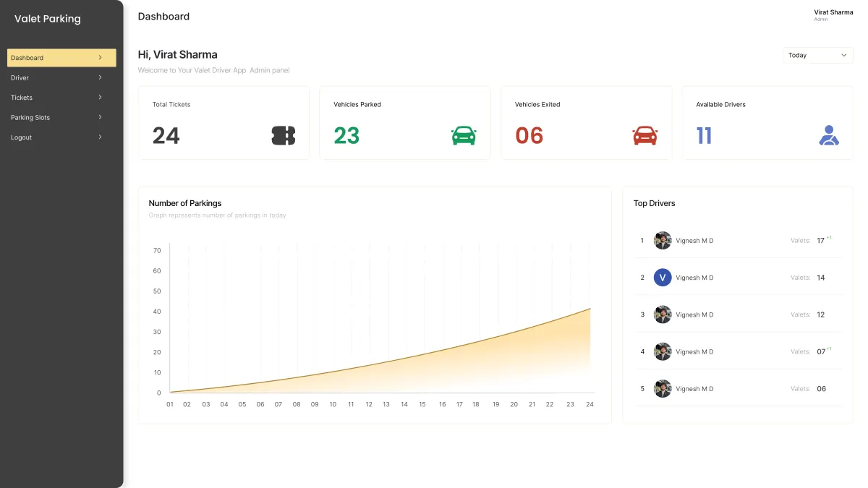
Task: Click the end point of the parkings curve
Action: (x=590, y=309)
